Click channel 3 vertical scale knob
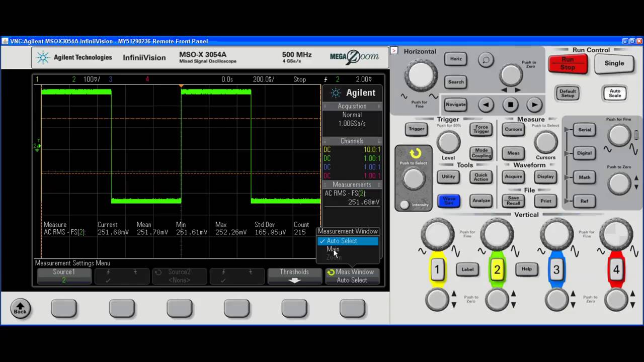Image resolution: width=644 pixels, height=362 pixels. pyautogui.click(x=556, y=235)
